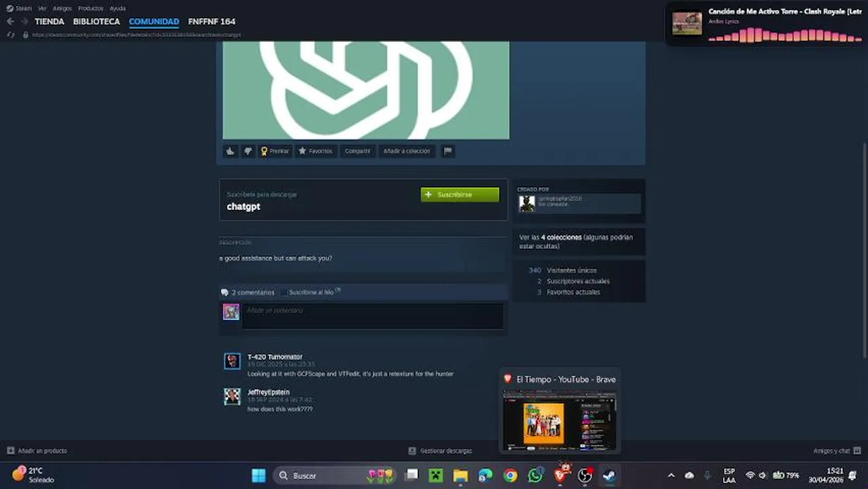Open the 4 colecciones link
This screenshot has width=868, height=489.
tap(561, 238)
